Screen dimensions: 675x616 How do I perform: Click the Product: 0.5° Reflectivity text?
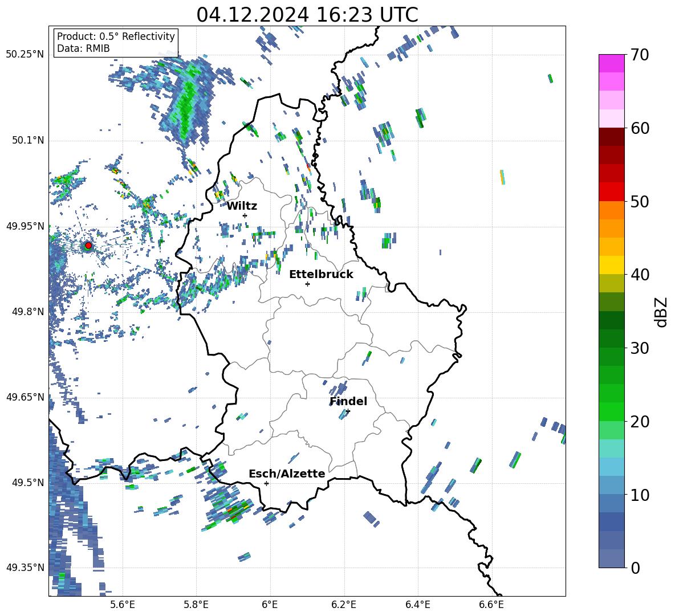coord(116,36)
